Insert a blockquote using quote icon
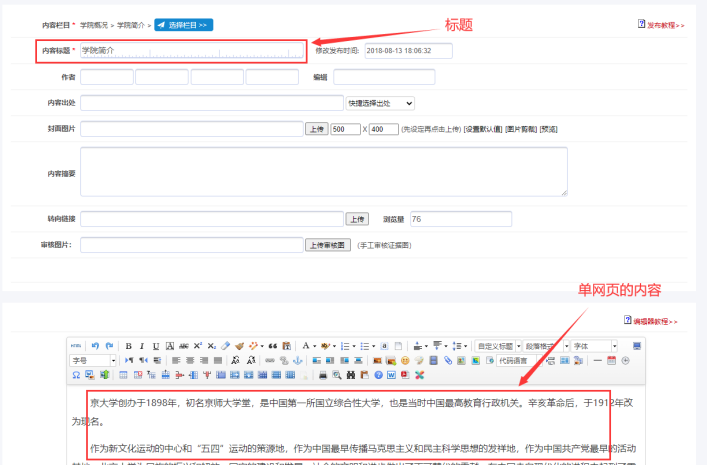 tap(272, 346)
